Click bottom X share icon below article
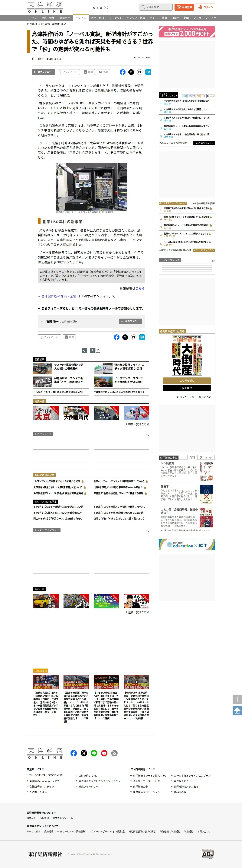 tap(125, 337)
